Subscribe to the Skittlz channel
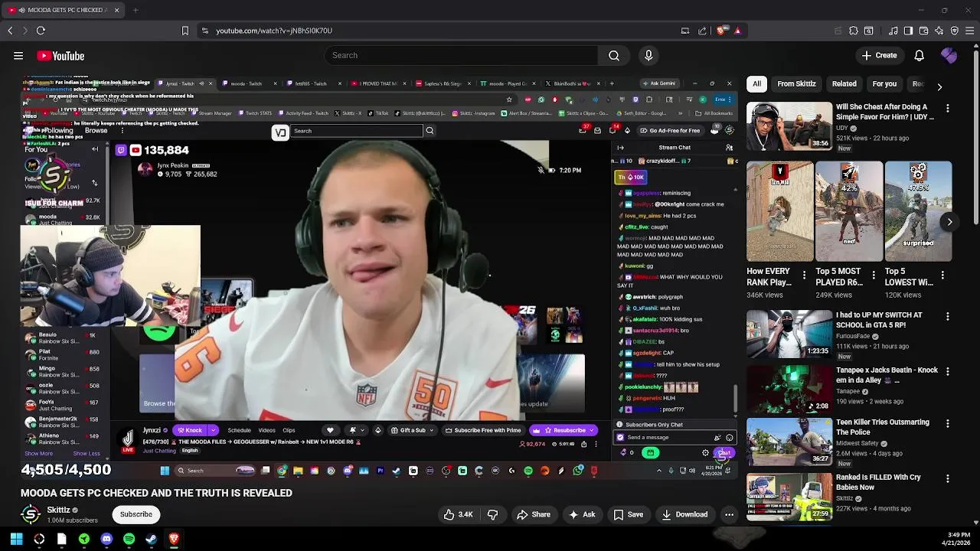980x551 pixels. pos(136,514)
